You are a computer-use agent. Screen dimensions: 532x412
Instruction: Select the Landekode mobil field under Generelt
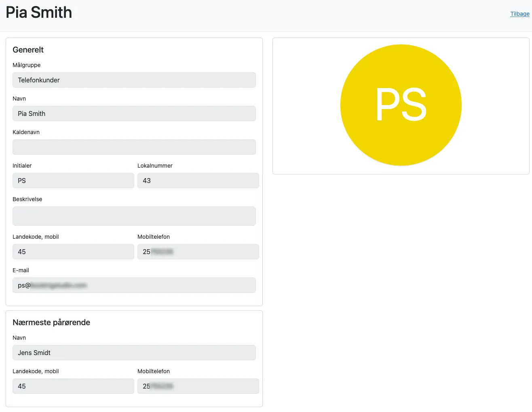pyautogui.click(x=73, y=252)
